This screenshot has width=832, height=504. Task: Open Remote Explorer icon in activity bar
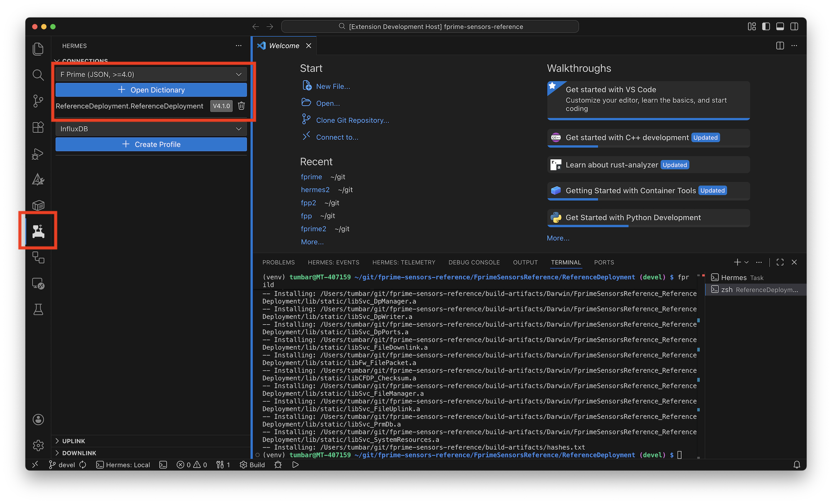(38, 284)
